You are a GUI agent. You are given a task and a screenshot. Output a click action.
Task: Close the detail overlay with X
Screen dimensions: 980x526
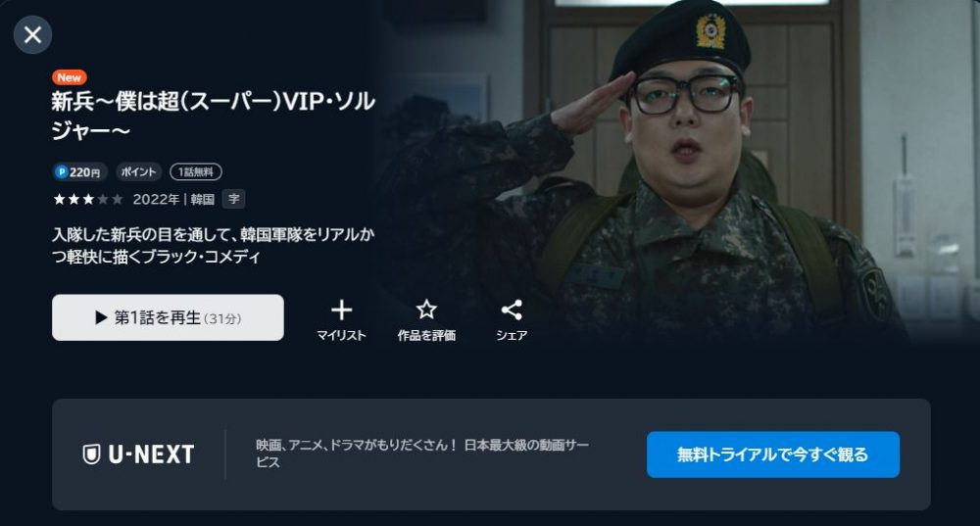32,34
